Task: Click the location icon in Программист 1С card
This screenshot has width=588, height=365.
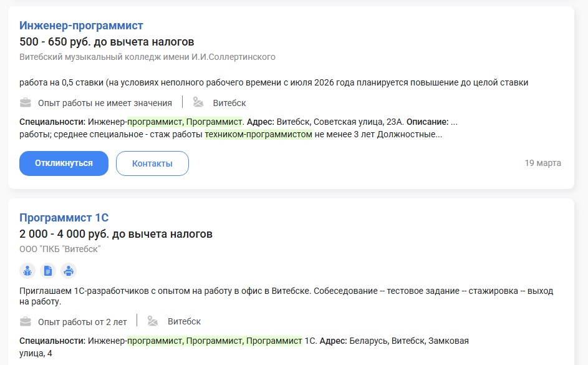Action: pyautogui.click(x=153, y=321)
